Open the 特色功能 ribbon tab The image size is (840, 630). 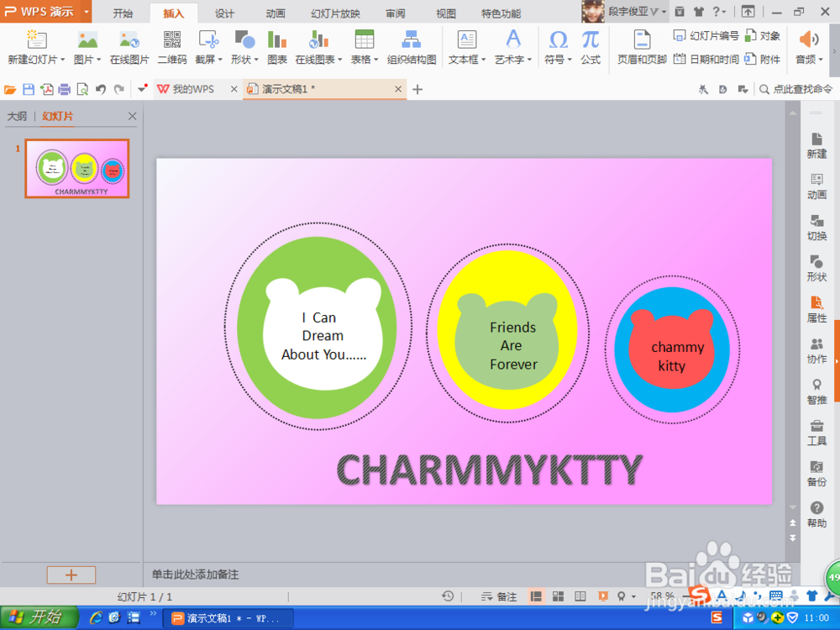(501, 13)
